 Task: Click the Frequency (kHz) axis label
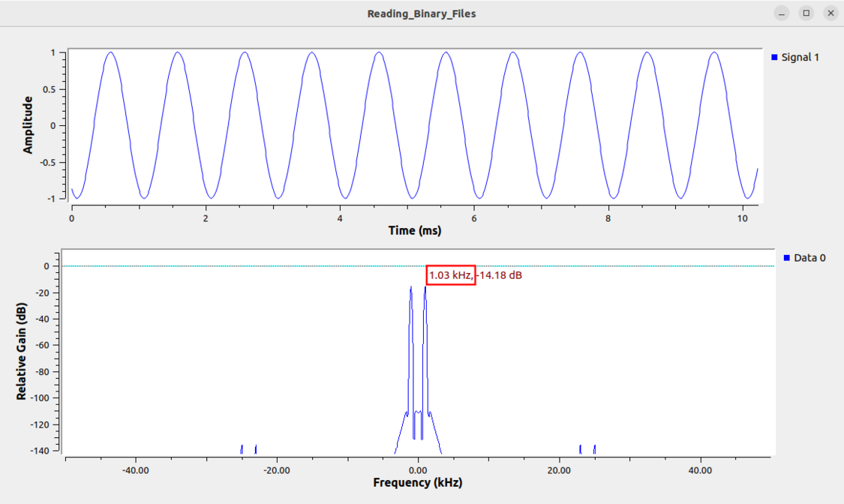pyautogui.click(x=417, y=482)
